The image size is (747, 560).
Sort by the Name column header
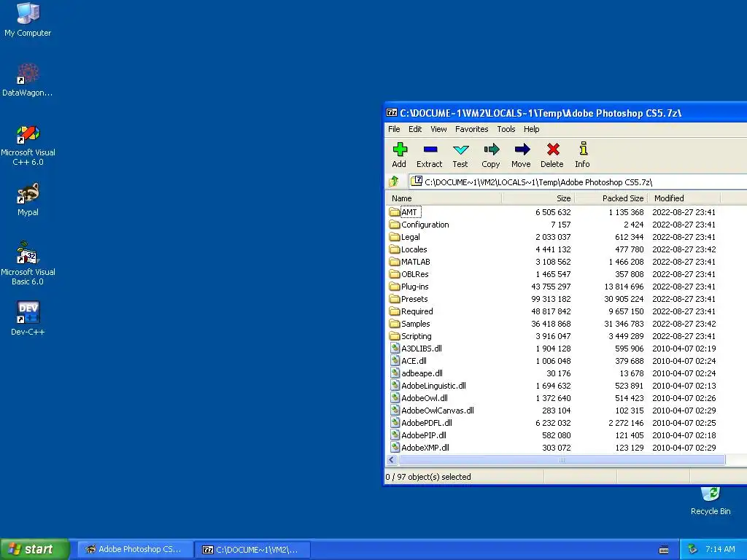[444, 198]
